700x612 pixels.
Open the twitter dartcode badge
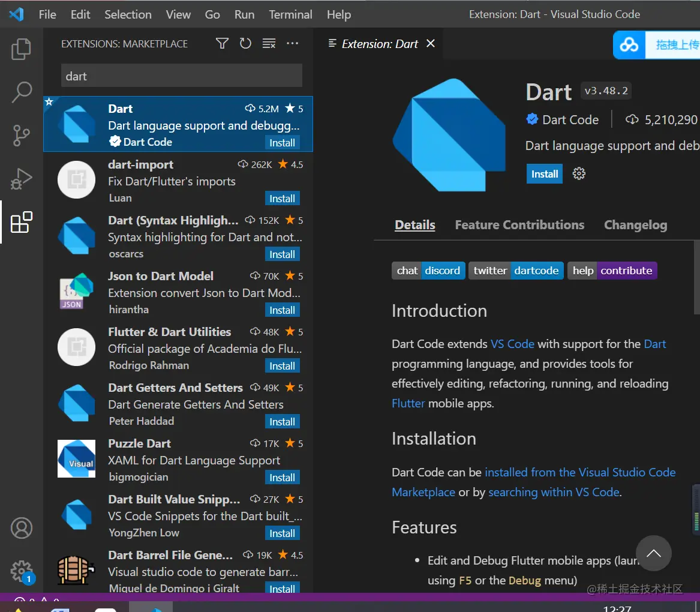516,270
